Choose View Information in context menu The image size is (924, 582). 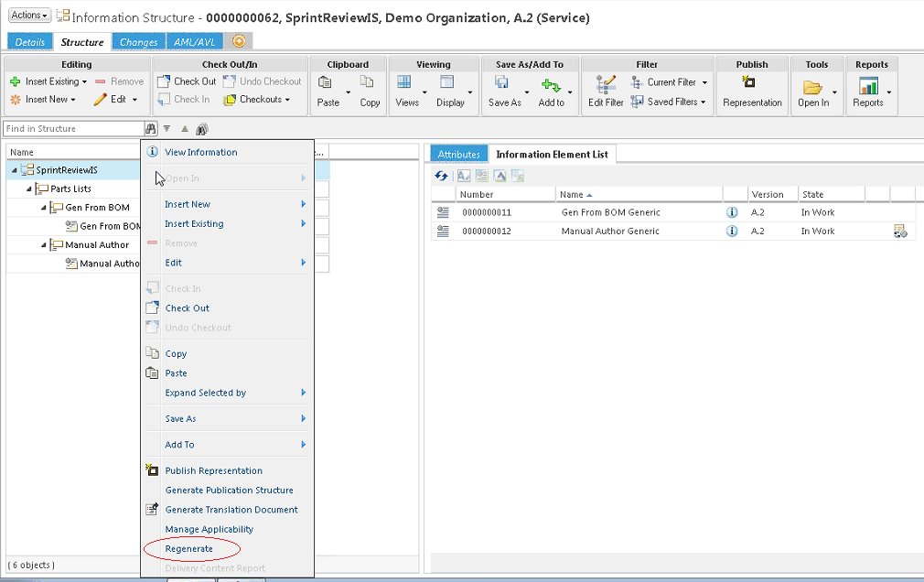pyautogui.click(x=201, y=152)
